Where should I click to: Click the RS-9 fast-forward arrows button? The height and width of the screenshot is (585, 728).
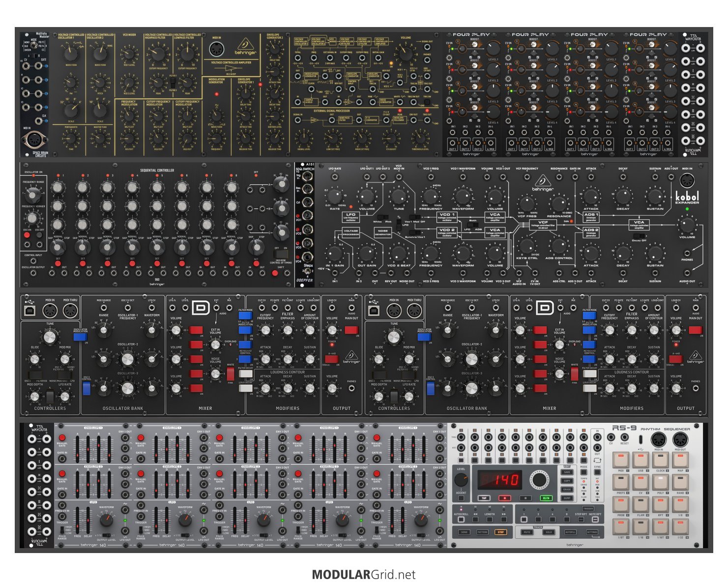[504, 519]
